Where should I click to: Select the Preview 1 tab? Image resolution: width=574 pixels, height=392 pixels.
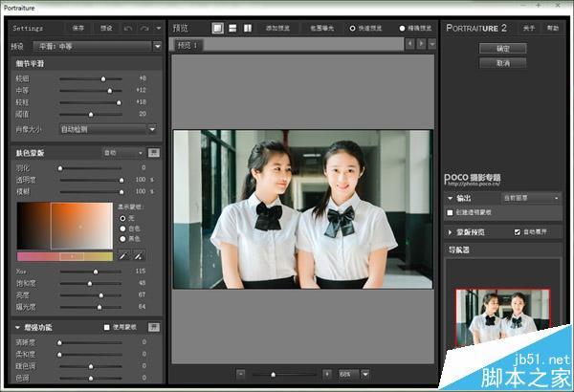(x=188, y=45)
